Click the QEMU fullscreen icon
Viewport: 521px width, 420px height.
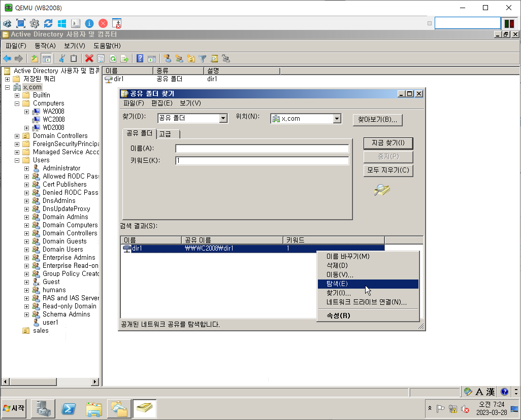tap(21, 23)
